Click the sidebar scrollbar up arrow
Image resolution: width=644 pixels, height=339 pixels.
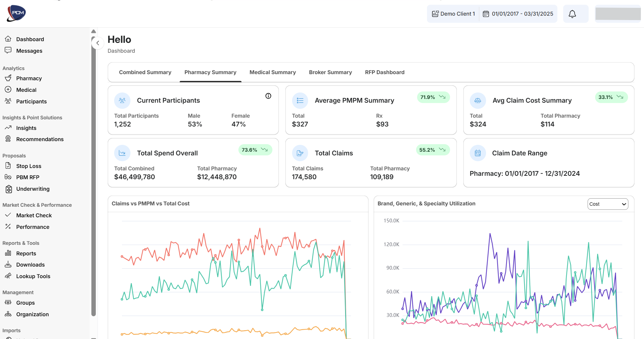(93, 31)
